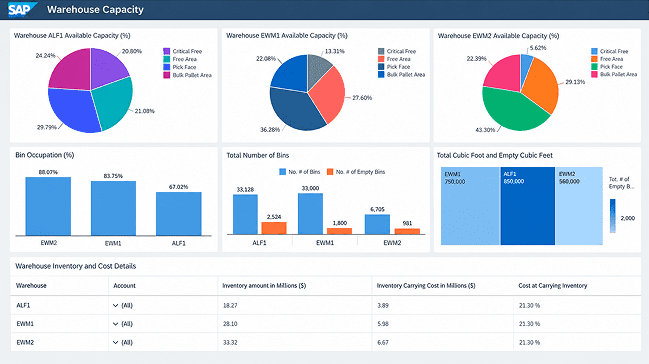
Task: Click EWM1 chart Free Area legend swatch
Action: [381, 59]
